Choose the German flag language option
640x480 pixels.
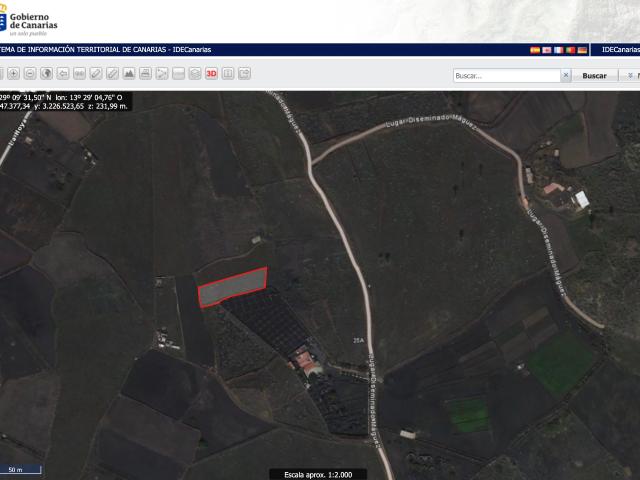point(582,49)
